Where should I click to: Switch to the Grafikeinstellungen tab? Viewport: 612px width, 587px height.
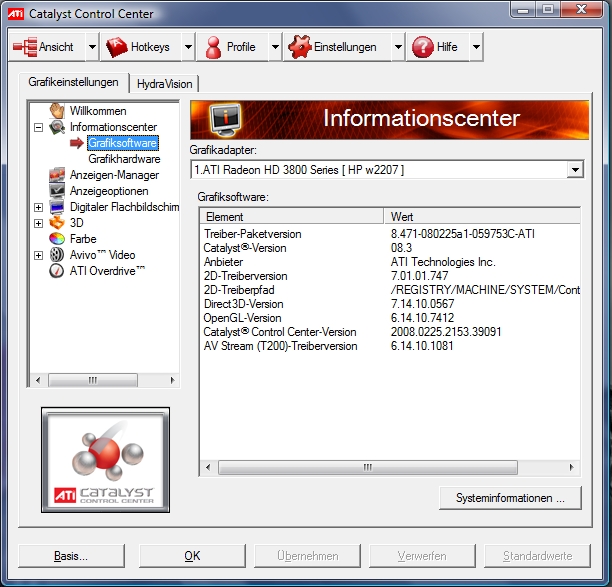point(73,82)
